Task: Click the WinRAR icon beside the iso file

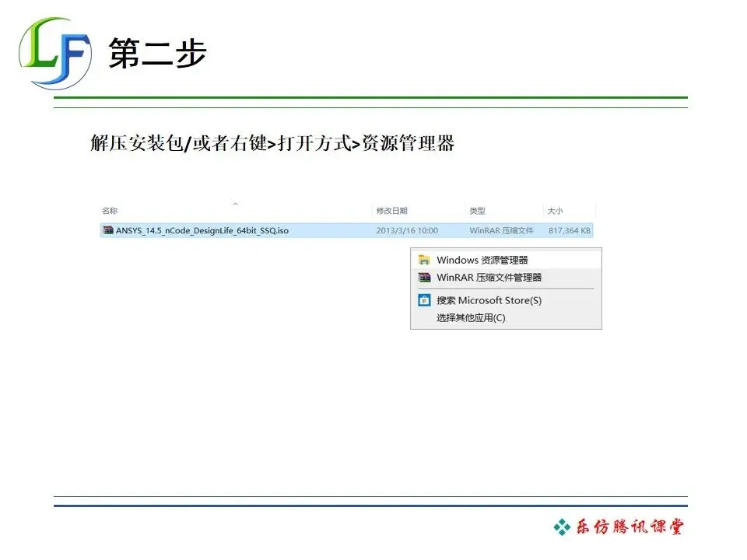Action: (x=108, y=230)
